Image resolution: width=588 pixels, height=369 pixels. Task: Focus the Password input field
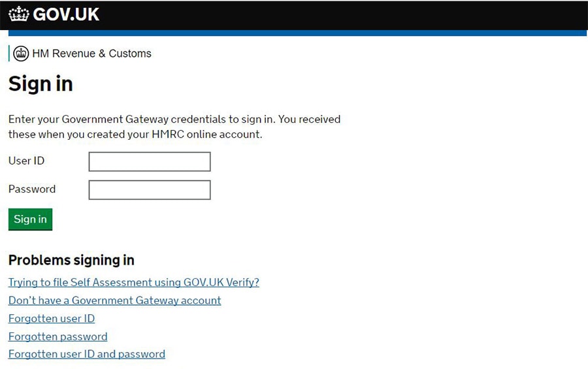click(x=150, y=190)
